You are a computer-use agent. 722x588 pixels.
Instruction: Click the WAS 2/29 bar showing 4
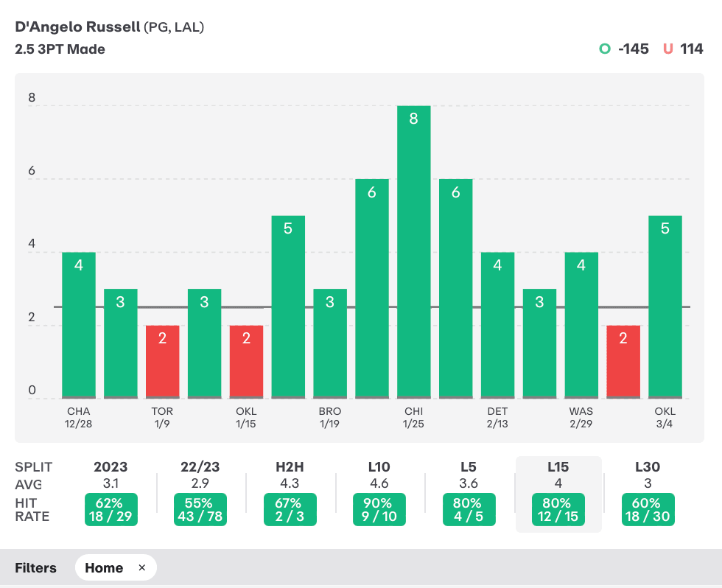[581, 325]
